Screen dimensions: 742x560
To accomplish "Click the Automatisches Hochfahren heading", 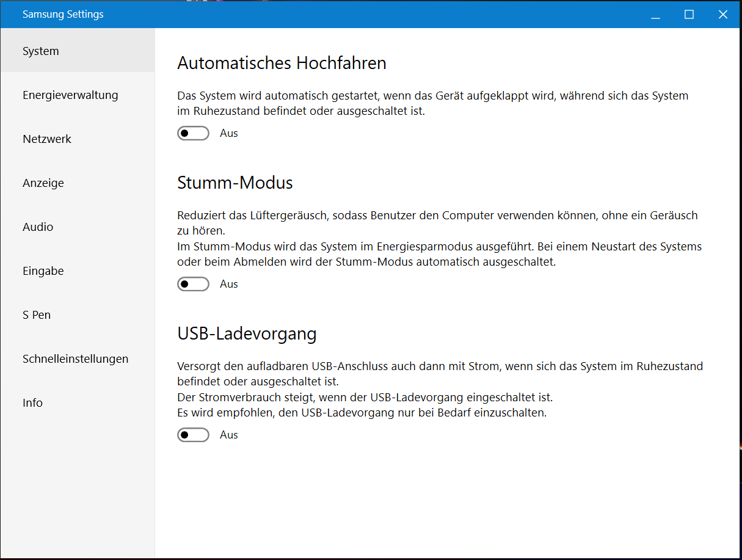I will coord(282,63).
